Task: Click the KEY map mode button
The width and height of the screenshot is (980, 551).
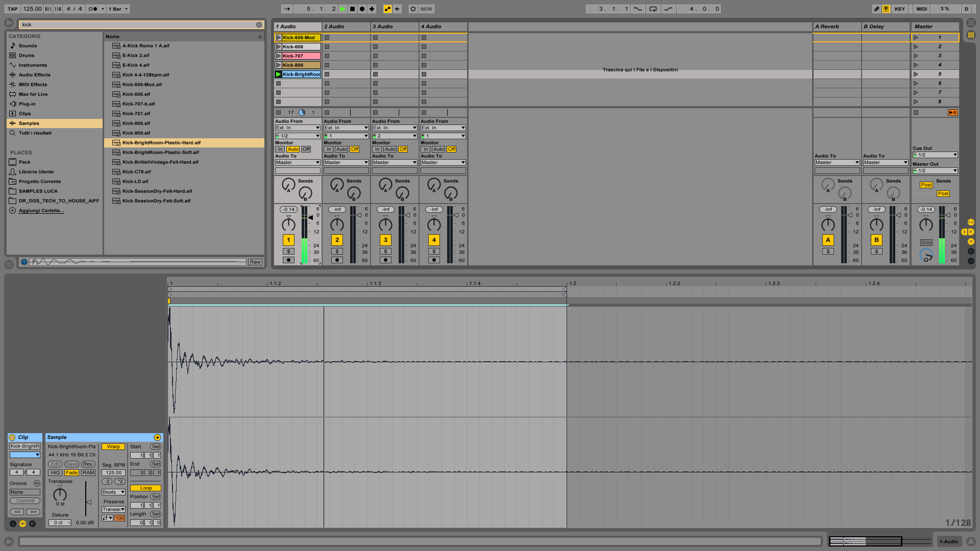Action: (x=899, y=9)
